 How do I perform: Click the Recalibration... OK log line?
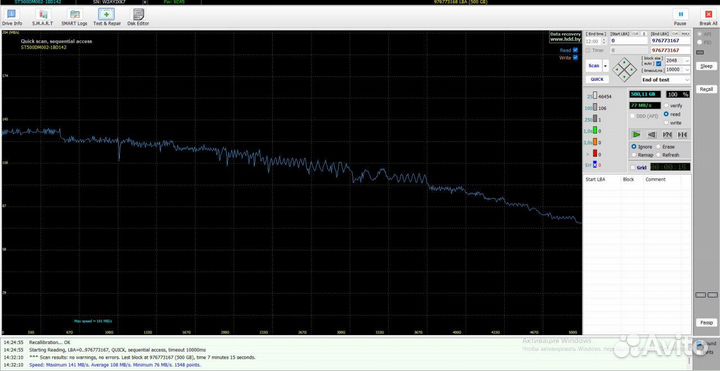(x=50, y=343)
